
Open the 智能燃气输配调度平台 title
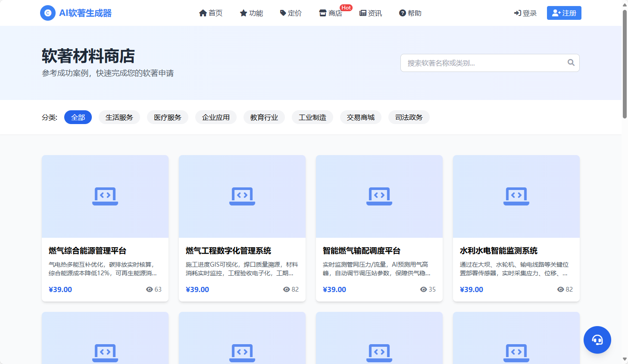[x=362, y=251]
